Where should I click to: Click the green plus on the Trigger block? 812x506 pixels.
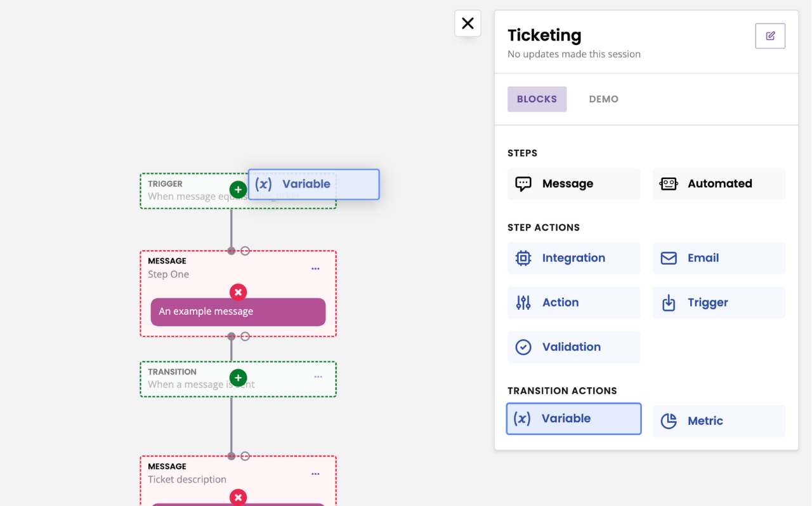238,189
